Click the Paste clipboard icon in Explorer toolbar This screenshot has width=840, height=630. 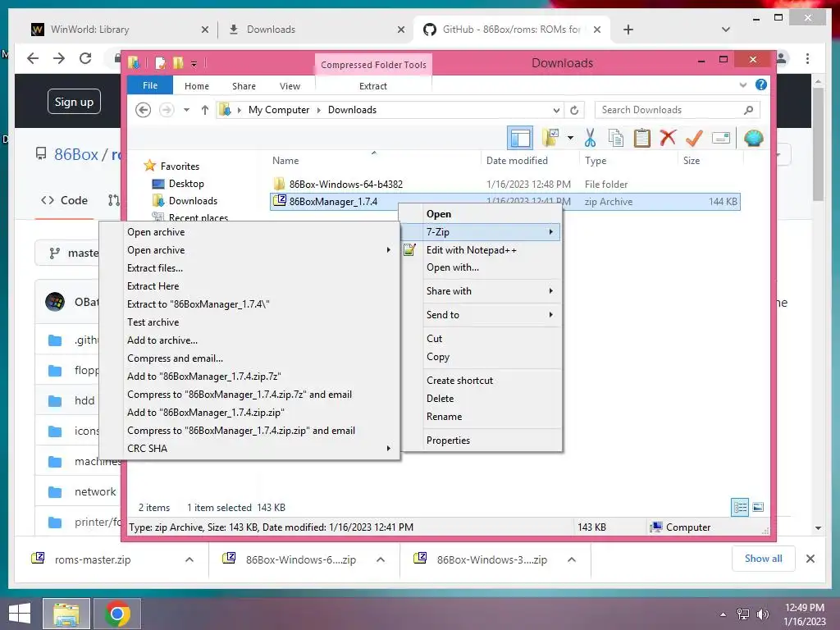pyautogui.click(x=641, y=138)
